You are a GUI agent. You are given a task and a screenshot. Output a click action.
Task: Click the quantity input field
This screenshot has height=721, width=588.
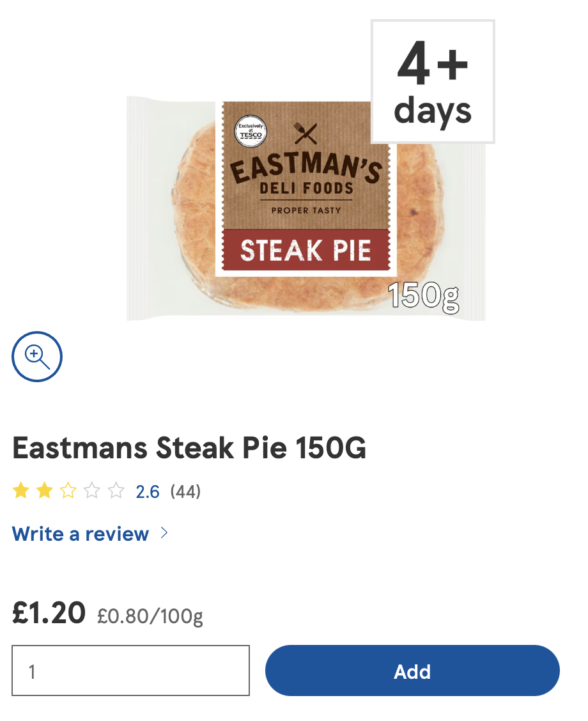pyautogui.click(x=130, y=671)
